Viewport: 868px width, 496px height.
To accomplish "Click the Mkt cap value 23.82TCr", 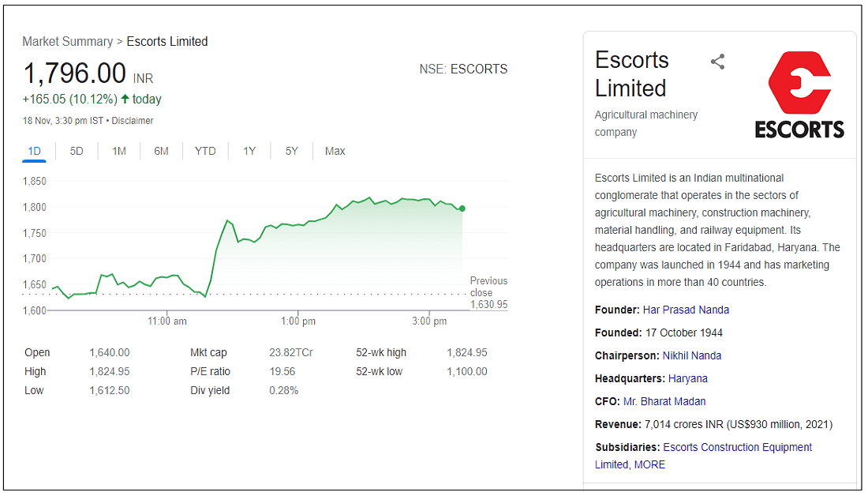I will click(x=291, y=352).
